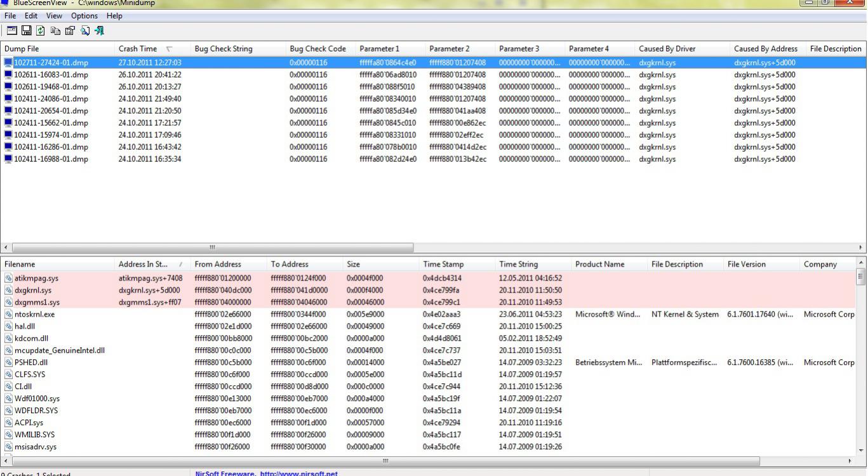Click dump icon of 102411-16988-01.dmp
This screenshot has height=476, width=868.
pyautogui.click(x=8, y=159)
